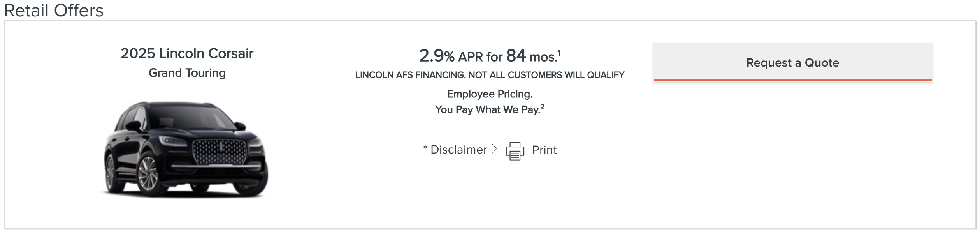Open the Disclaimer link
980x233 pixels.
pyautogui.click(x=458, y=150)
